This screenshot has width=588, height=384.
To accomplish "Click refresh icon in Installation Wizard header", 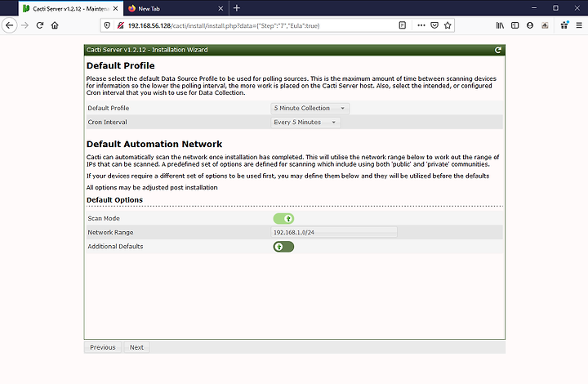I will tap(498, 50).
